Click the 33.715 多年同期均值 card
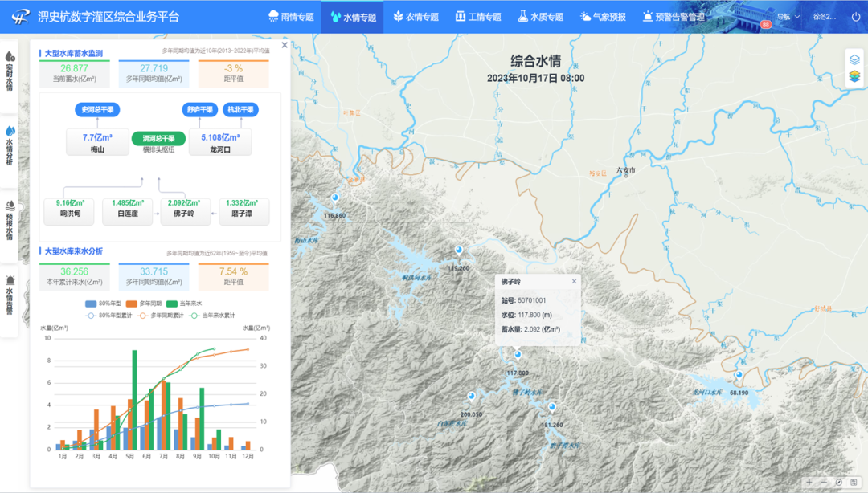Screen dimensions: 868x493 (154, 277)
